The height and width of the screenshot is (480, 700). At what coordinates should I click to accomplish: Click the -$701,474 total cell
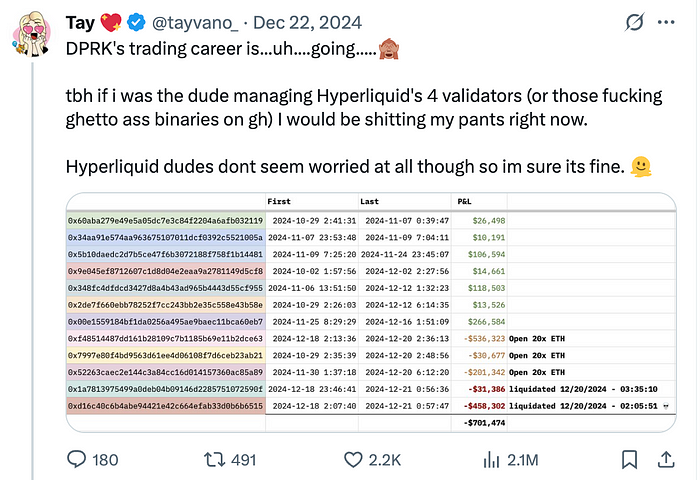coord(484,422)
